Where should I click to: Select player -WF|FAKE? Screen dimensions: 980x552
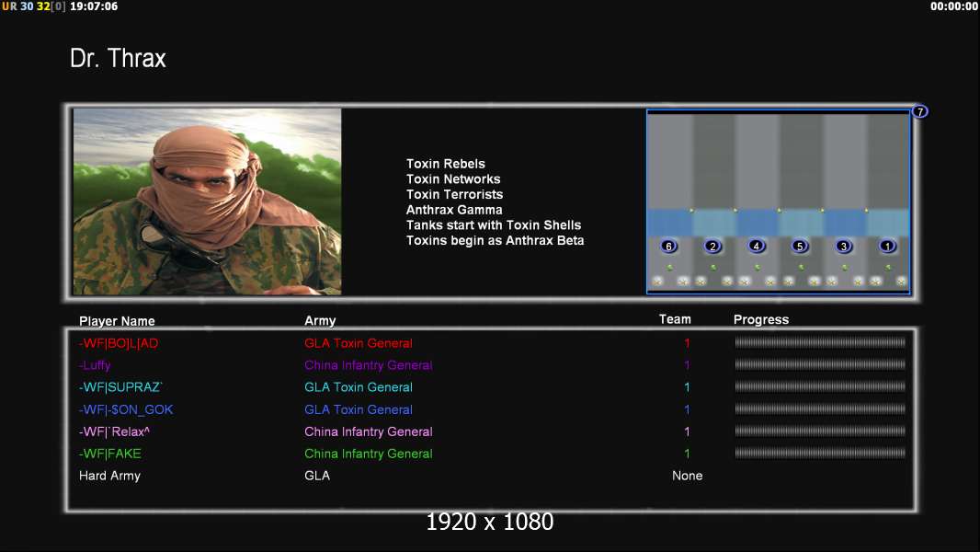(110, 454)
